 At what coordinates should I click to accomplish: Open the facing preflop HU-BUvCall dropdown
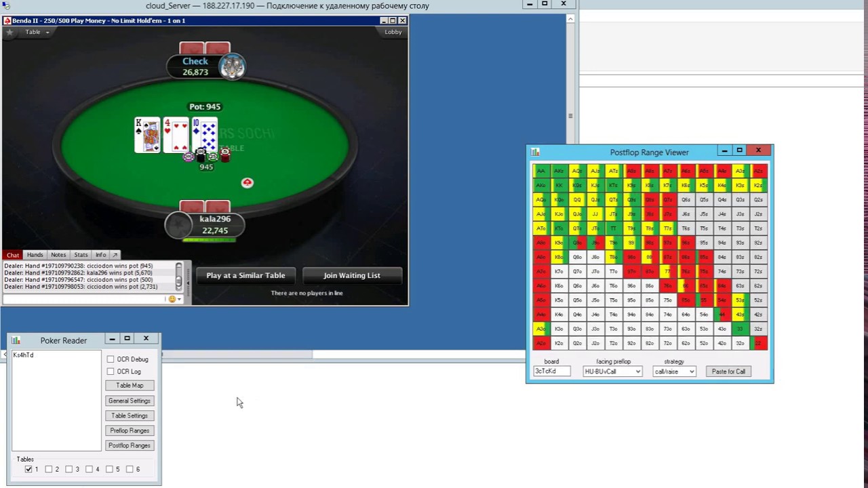click(612, 371)
